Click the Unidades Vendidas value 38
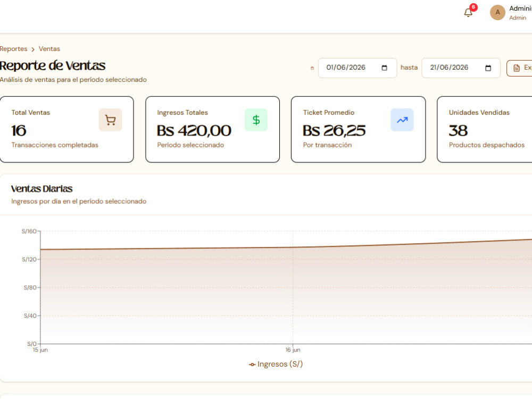Viewport: 532px width, 399px height. point(458,131)
